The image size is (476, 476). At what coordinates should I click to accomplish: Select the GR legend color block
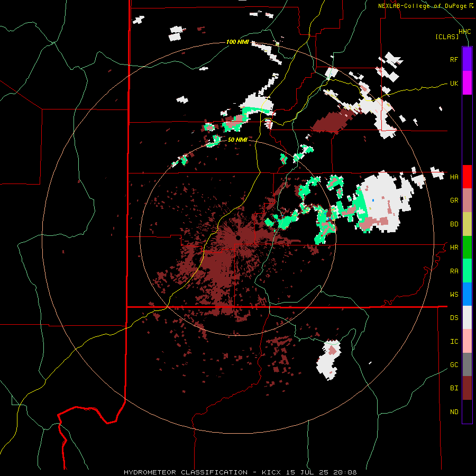click(x=467, y=200)
